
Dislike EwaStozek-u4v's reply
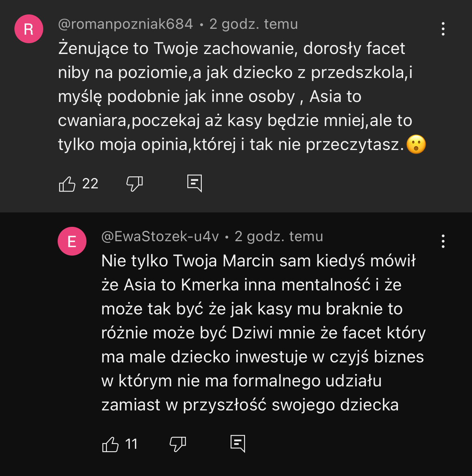(178, 444)
